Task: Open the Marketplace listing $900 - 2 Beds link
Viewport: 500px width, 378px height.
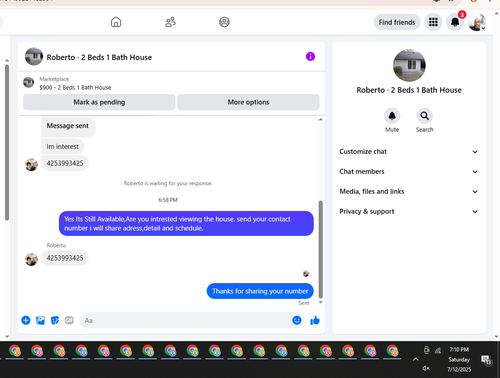Action: point(75,87)
